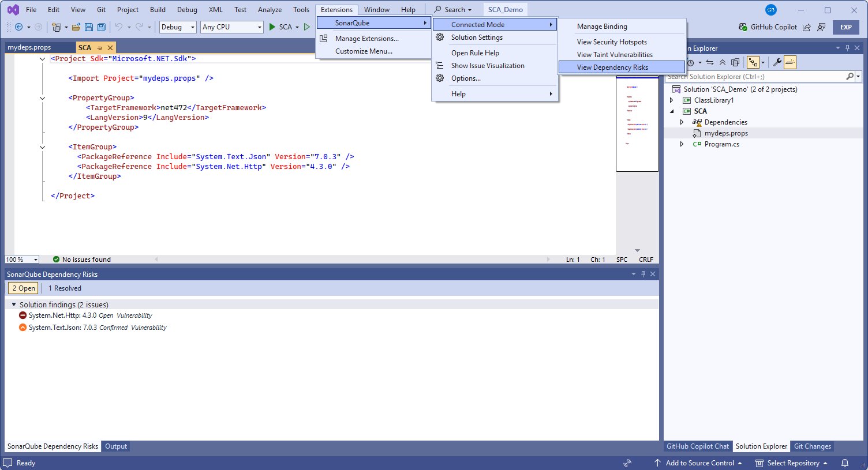868x470 pixels.
Task: Expand the ClassLibrary1 project node
Action: pyautogui.click(x=671, y=100)
